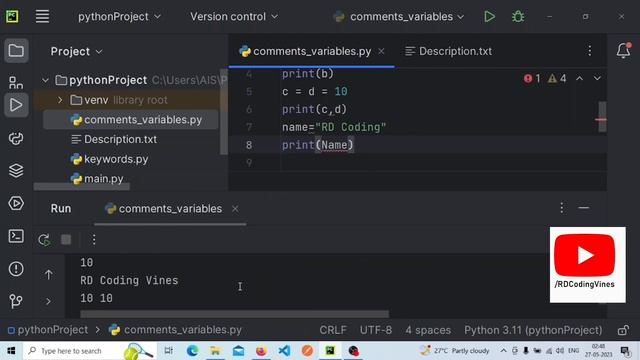The height and width of the screenshot is (360, 640).
Task: Open the Problems tool window icon
Action: click(16, 269)
